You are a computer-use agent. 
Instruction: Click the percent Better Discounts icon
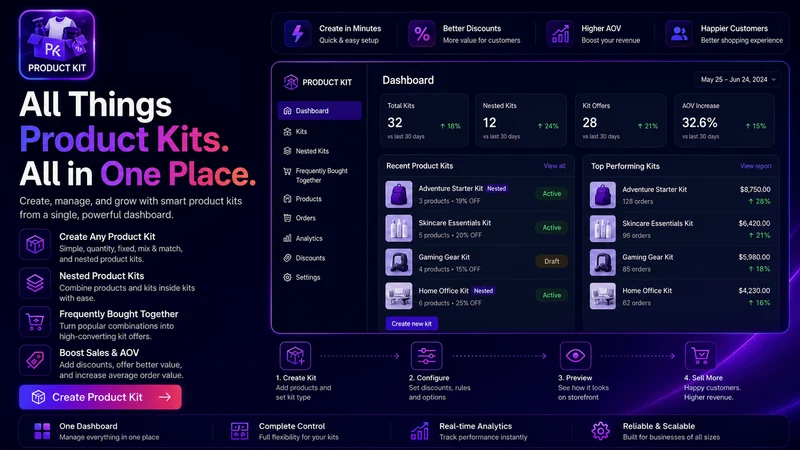tap(421, 34)
